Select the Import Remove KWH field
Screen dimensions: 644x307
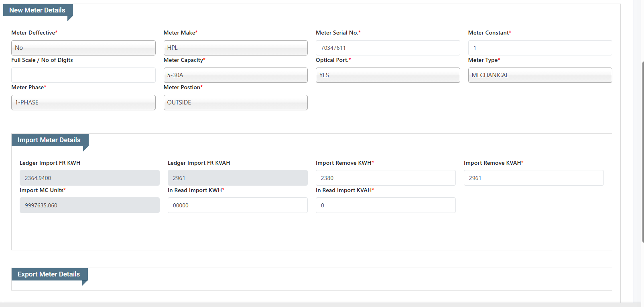(x=385, y=178)
